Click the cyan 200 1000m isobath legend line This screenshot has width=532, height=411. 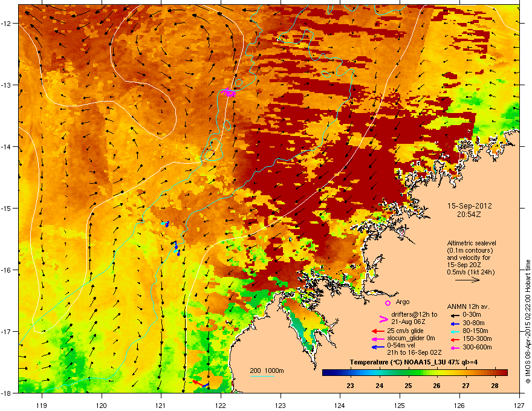pos(262,376)
